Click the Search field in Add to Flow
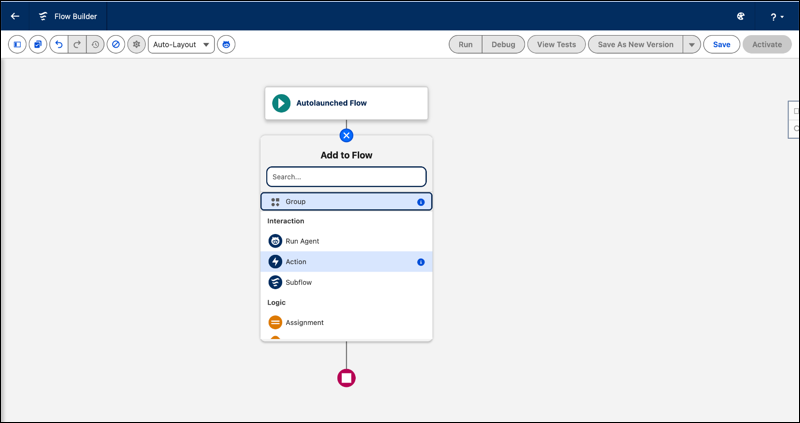The image size is (800, 423). coord(346,177)
